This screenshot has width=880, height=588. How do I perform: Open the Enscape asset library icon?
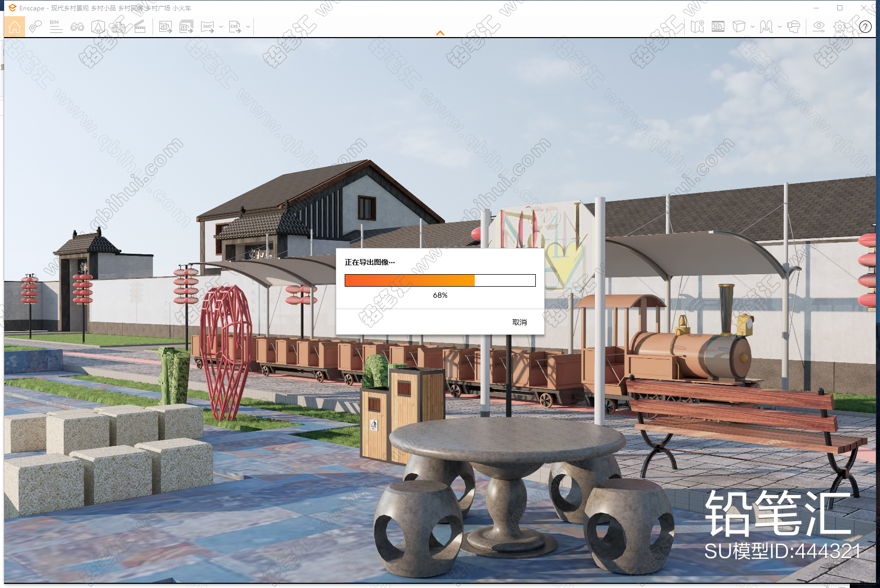click(98, 27)
